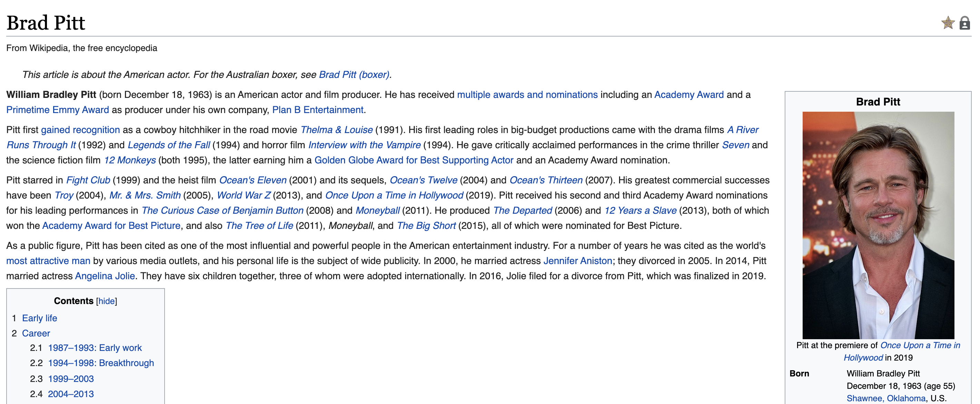Open multiple awards and nominations link
Viewport: 980px width, 404px height.
click(527, 95)
